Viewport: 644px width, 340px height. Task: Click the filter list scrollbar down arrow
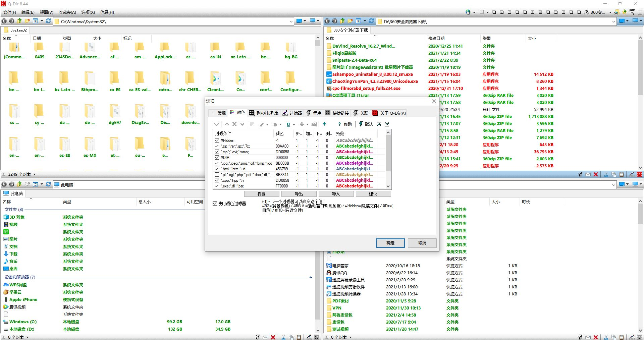[x=388, y=186]
